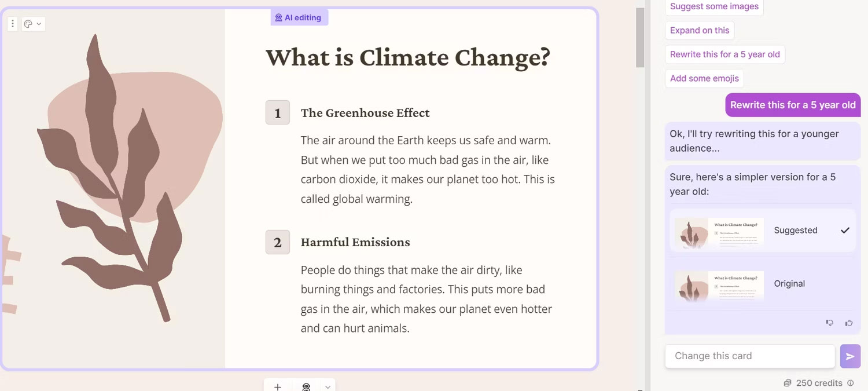Give thumbs up to AI response
The height and width of the screenshot is (391, 868).
(x=849, y=323)
